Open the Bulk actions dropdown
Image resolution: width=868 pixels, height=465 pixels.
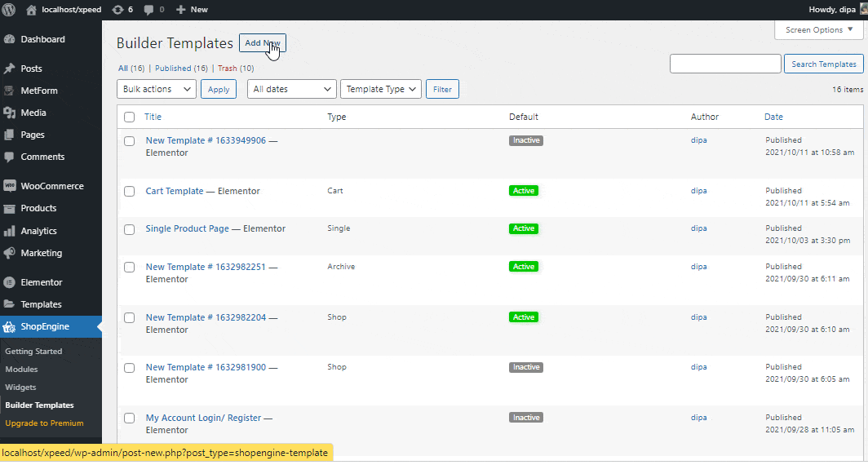click(x=157, y=89)
